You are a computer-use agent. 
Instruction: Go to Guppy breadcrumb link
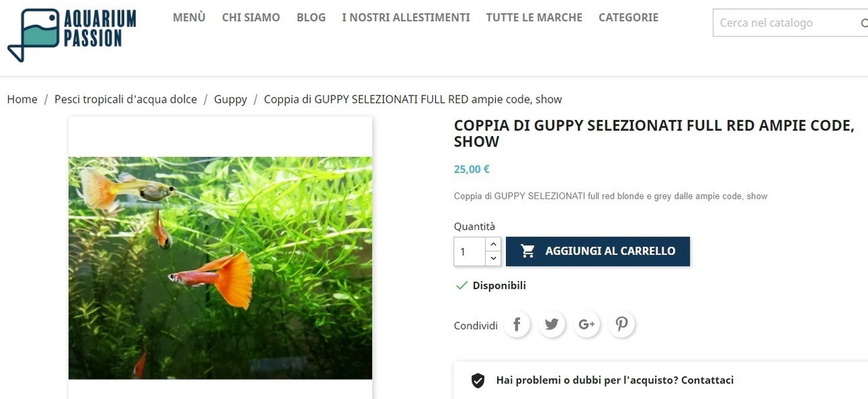click(x=231, y=100)
